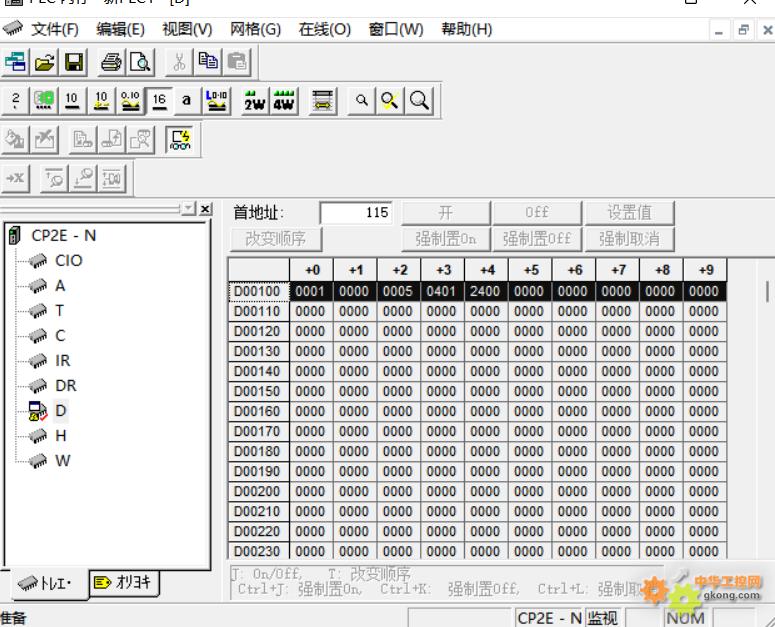
Task: Click the 设置值 button
Action: tap(629, 213)
